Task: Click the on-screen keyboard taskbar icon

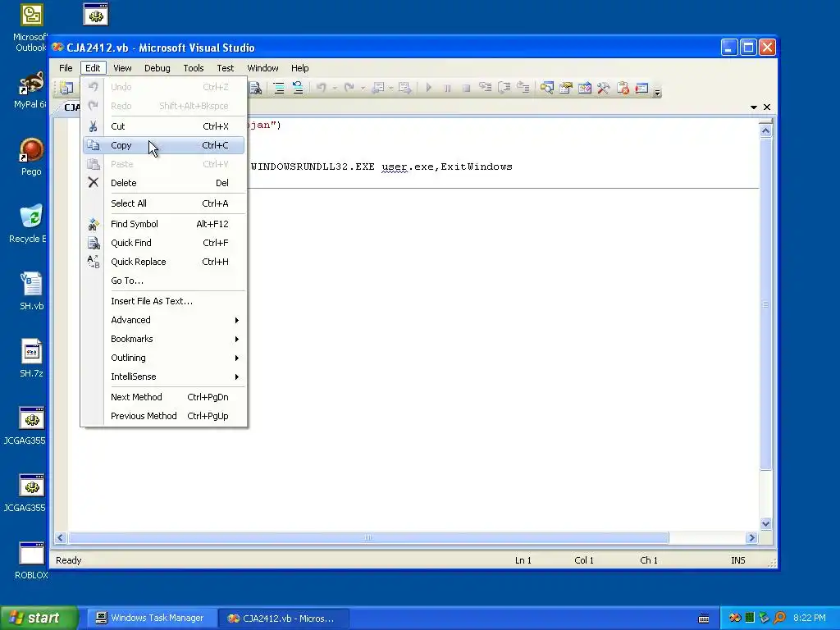Action: pyautogui.click(x=704, y=619)
